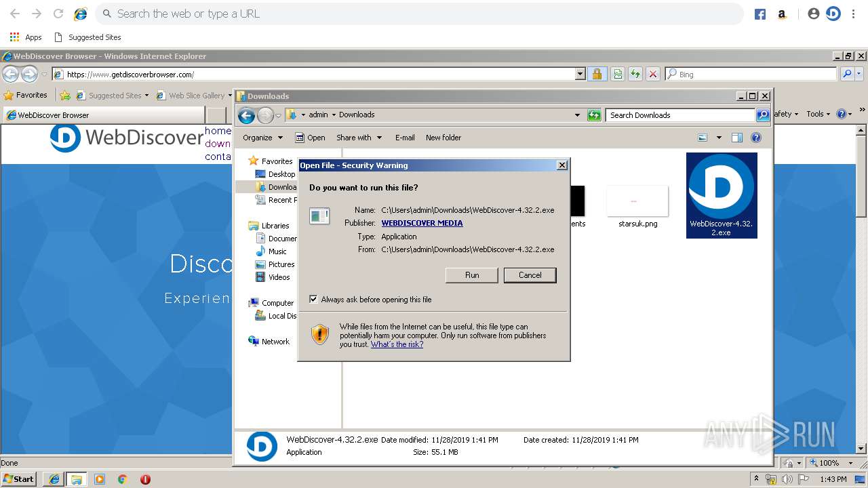Open Web Slice Gallery in favorites bar

(x=194, y=96)
